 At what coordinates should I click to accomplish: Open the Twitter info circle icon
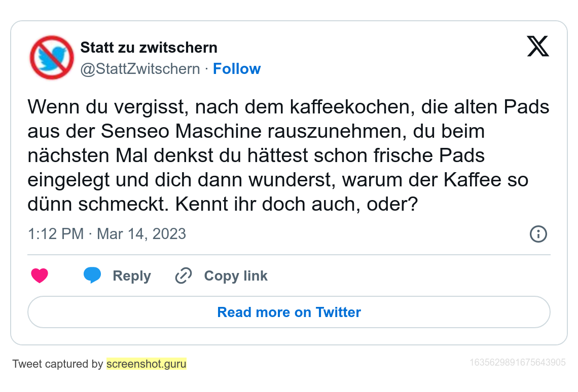pos(538,234)
